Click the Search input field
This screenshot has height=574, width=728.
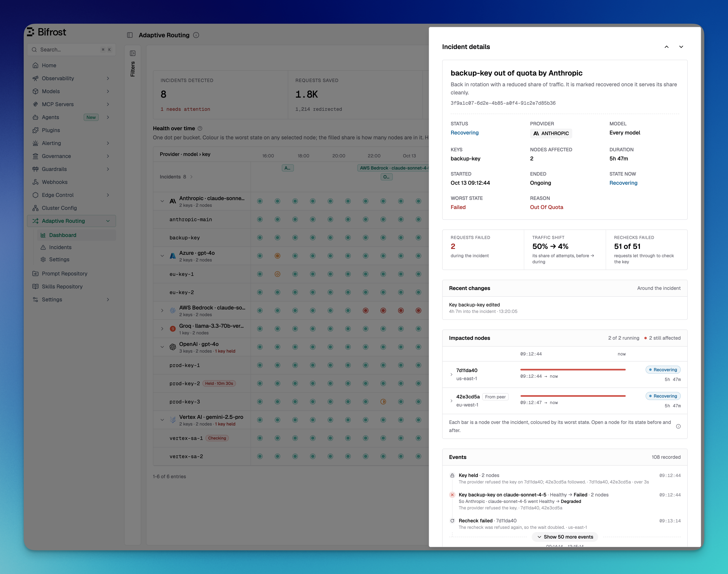[x=71, y=49]
